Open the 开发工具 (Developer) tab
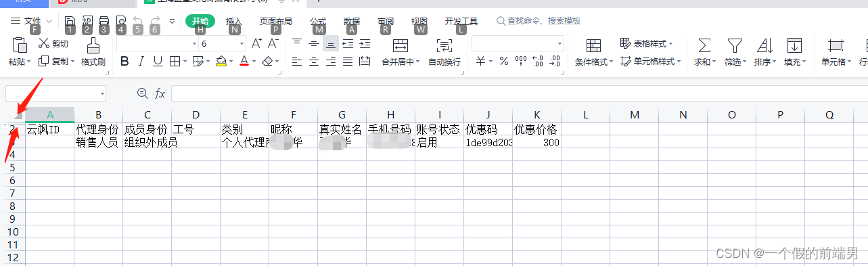The height and width of the screenshot is (266, 868). click(461, 21)
